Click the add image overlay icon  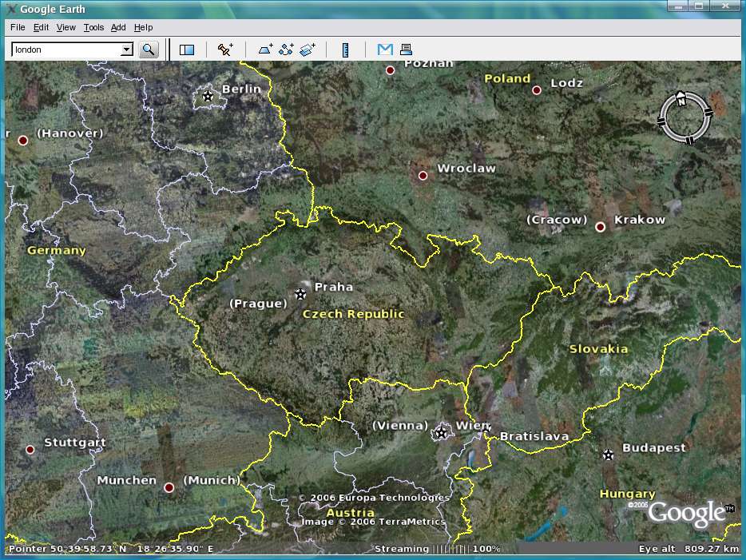tap(308, 50)
